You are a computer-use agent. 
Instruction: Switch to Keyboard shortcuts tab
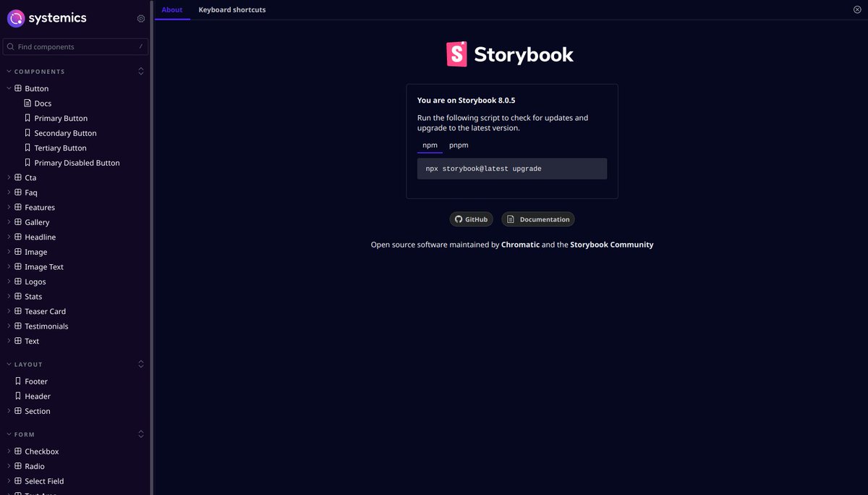pos(232,10)
